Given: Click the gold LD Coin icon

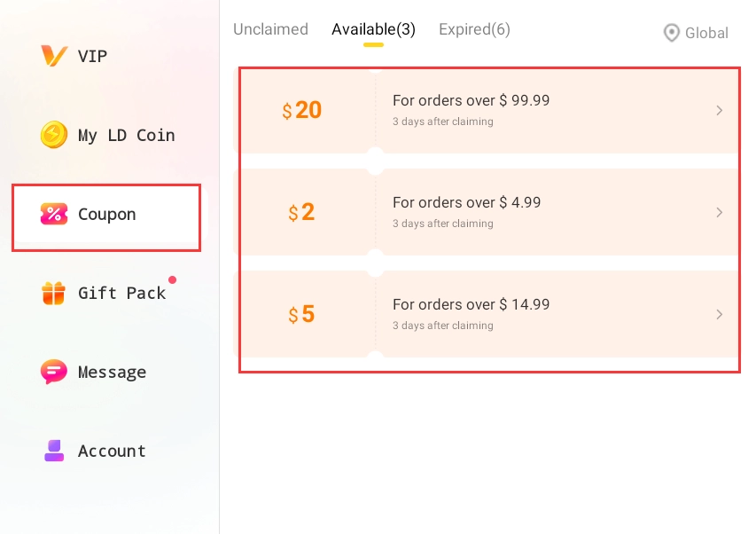Looking at the screenshot, I should click(53, 135).
